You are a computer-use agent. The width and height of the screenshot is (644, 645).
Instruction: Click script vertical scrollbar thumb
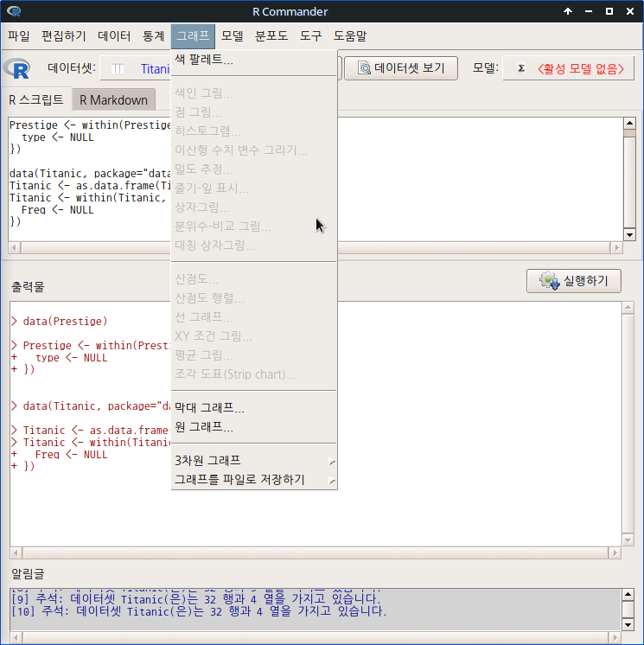[x=629, y=182]
